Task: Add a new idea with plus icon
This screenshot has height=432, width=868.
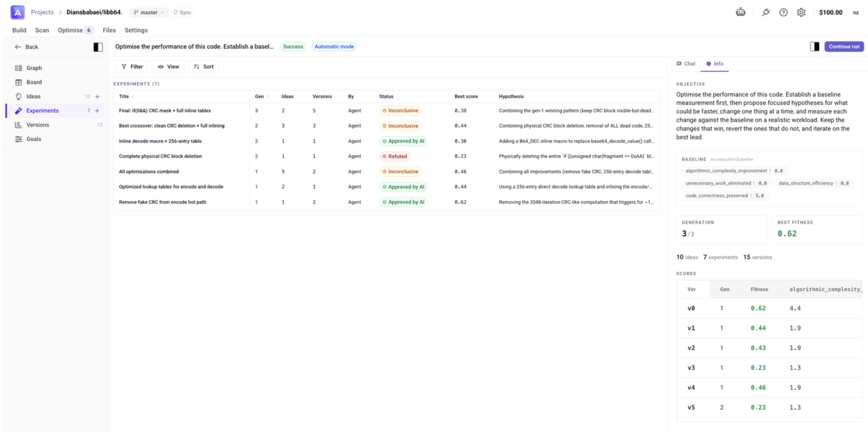Action: [x=97, y=96]
